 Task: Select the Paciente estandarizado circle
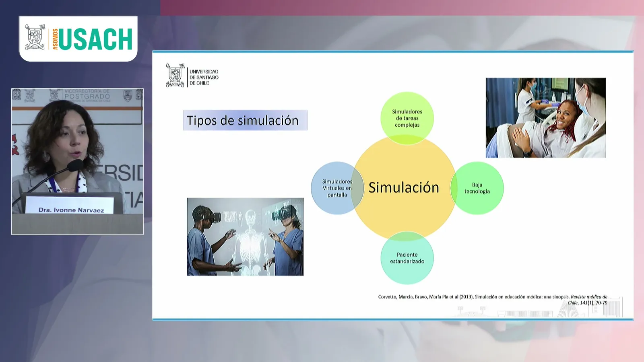coord(407,258)
